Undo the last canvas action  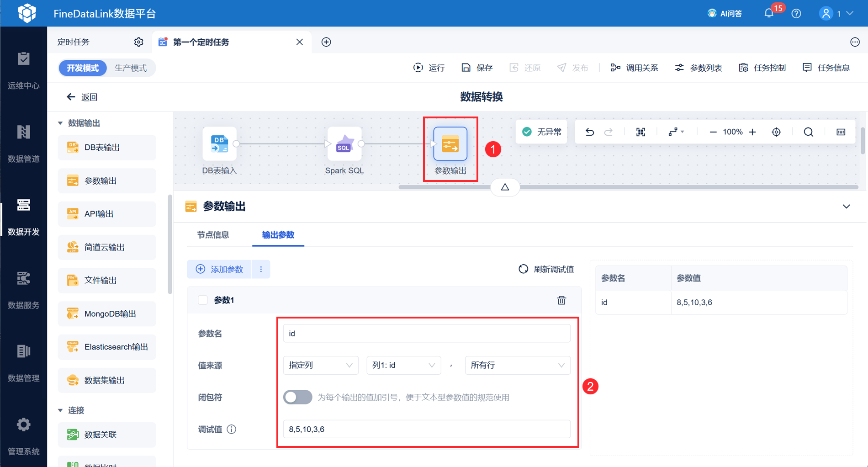click(x=590, y=132)
